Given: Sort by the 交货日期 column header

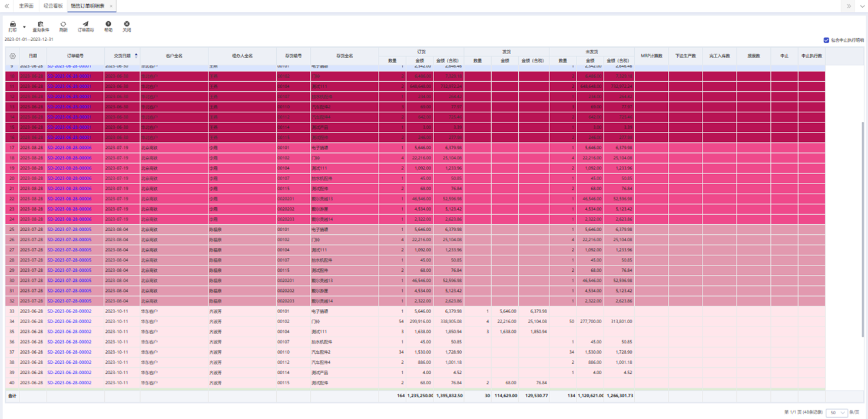Looking at the screenshot, I should click(x=122, y=56).
